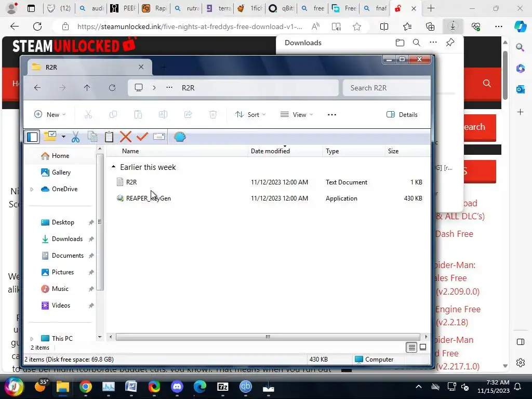
Task: Toggle the navigation pane button in classic toolbar
Action: click(x=32, y=137)
